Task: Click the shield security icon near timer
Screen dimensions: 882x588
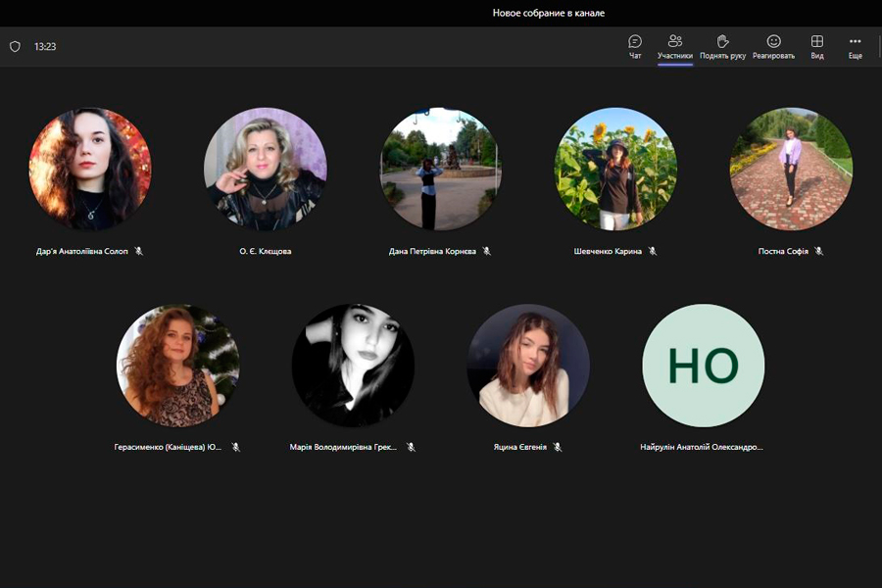Action: (x=15, y=47)
